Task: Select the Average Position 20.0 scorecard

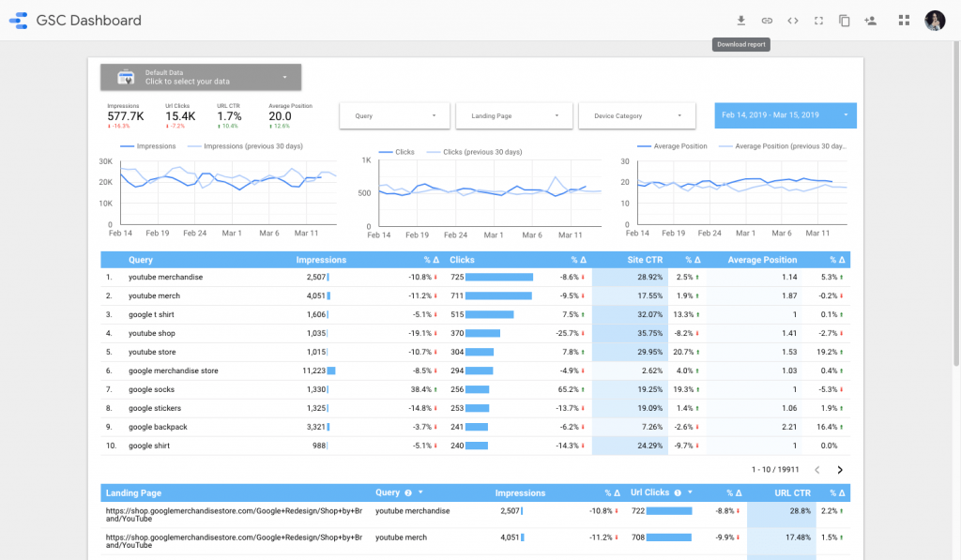Action: [290, 115]
